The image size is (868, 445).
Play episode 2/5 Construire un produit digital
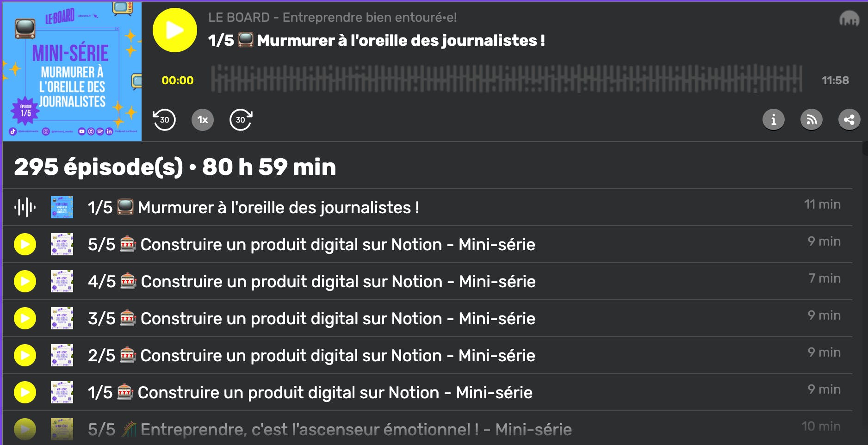point(25,355)
